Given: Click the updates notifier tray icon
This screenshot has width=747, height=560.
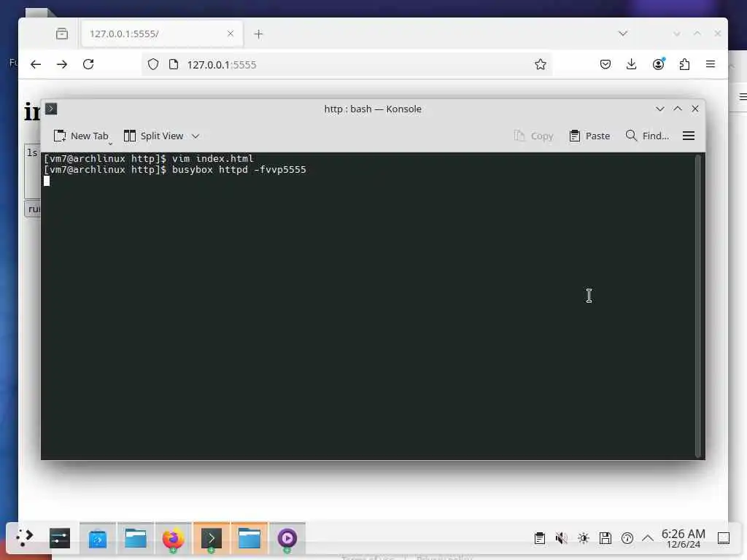Looking at the screenshot, I should 627,538.
